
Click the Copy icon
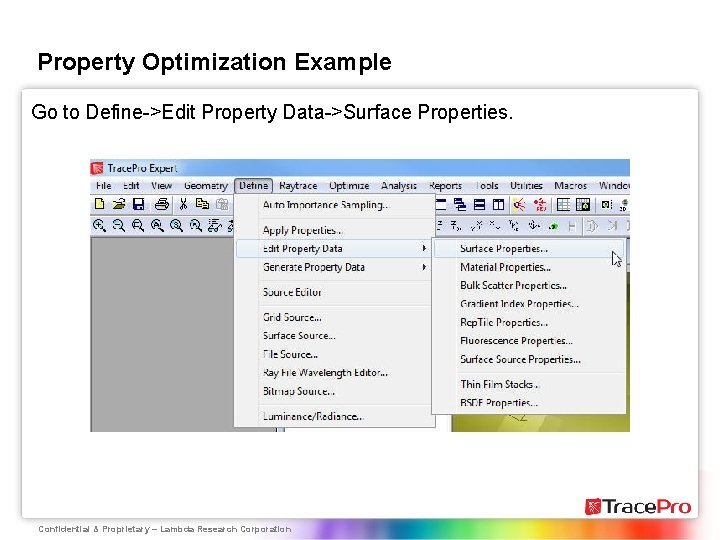pyautogui.click(x=202, y=204)
